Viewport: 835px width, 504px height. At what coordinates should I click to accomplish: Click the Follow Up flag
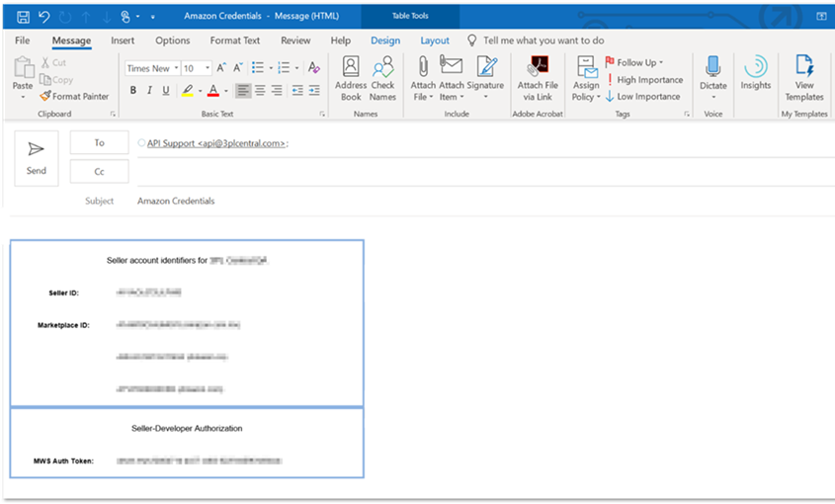634,63
